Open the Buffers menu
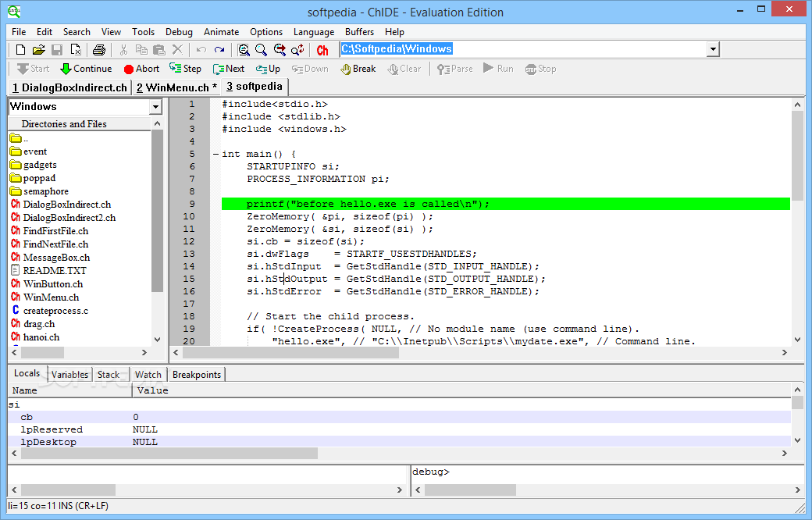 click(359, 31)
